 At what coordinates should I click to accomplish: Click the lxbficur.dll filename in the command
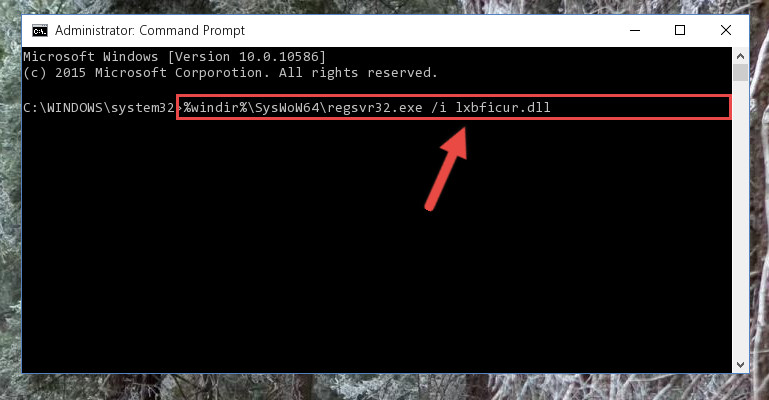503,108
